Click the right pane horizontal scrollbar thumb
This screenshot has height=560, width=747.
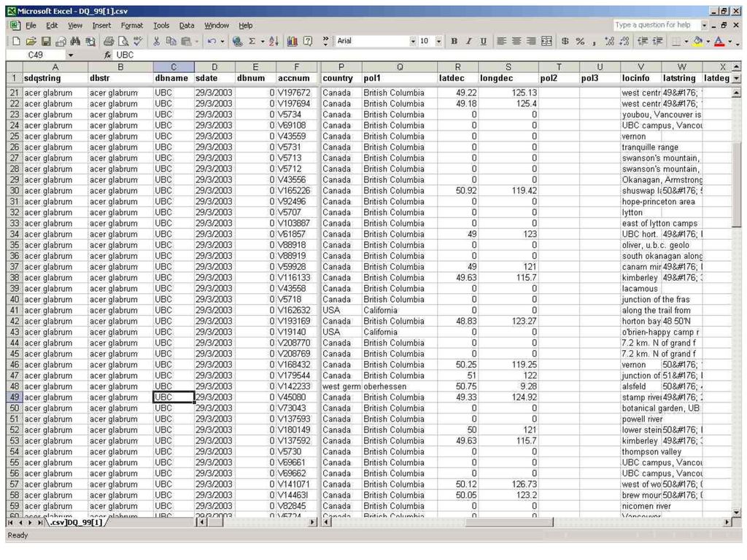[509, 522]
